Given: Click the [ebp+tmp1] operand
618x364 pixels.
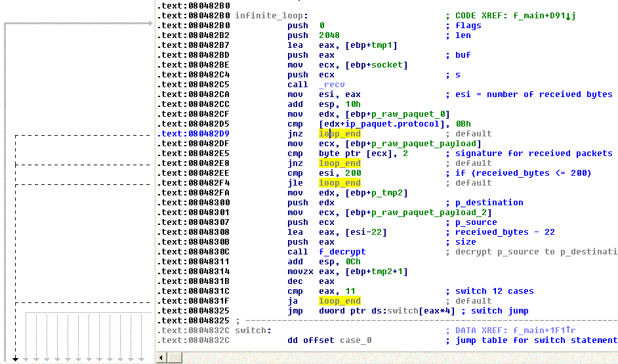Looking at the screenshot, I should (371, 45).
